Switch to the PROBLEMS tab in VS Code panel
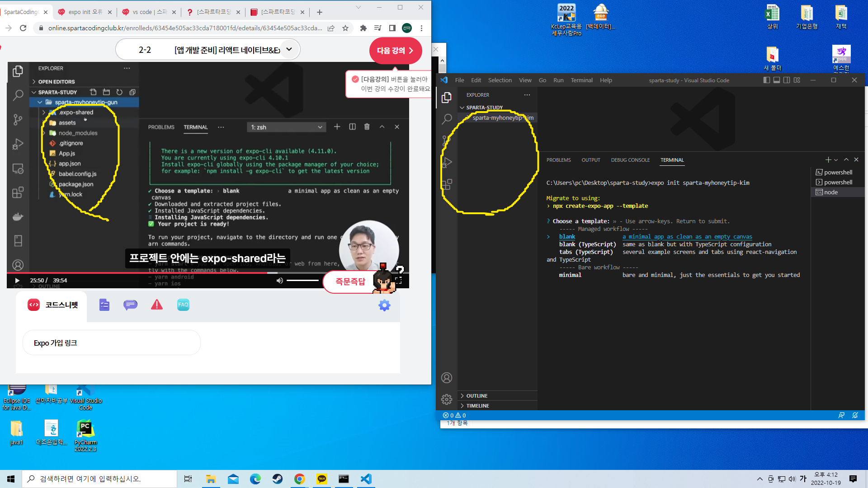Screen dimensions: 868x488 [559, 160]
